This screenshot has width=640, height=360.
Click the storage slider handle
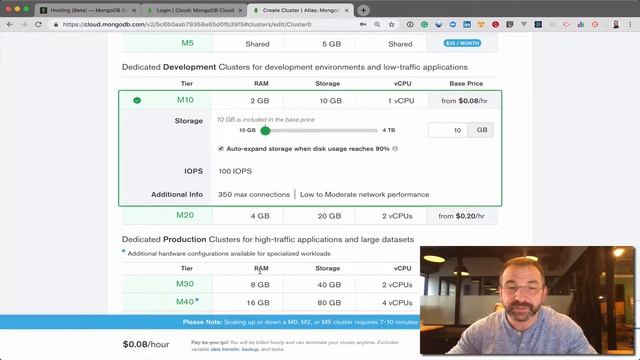265,131
